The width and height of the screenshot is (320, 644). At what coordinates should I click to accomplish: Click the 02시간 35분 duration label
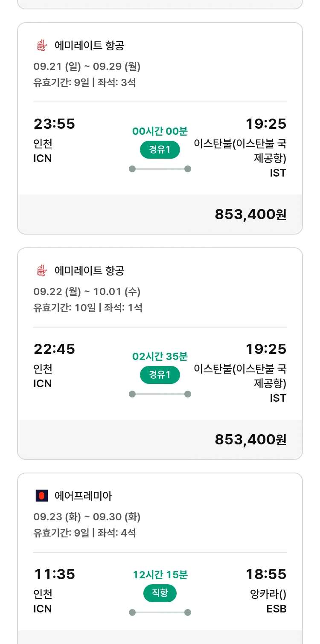click(160, 357)
